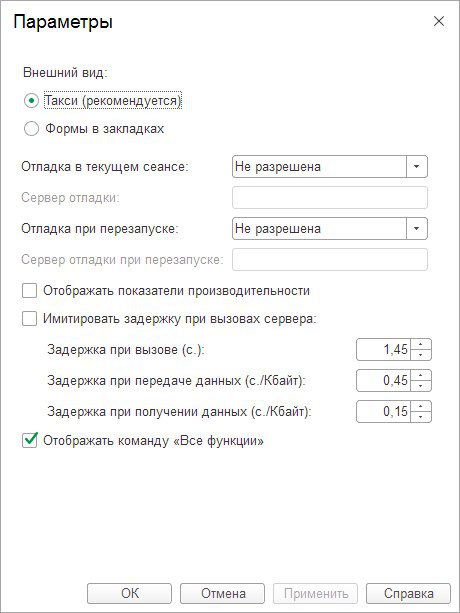
Task: Uncheck Отображать команду «Все функции»
Action: click(x=30, y=440)
